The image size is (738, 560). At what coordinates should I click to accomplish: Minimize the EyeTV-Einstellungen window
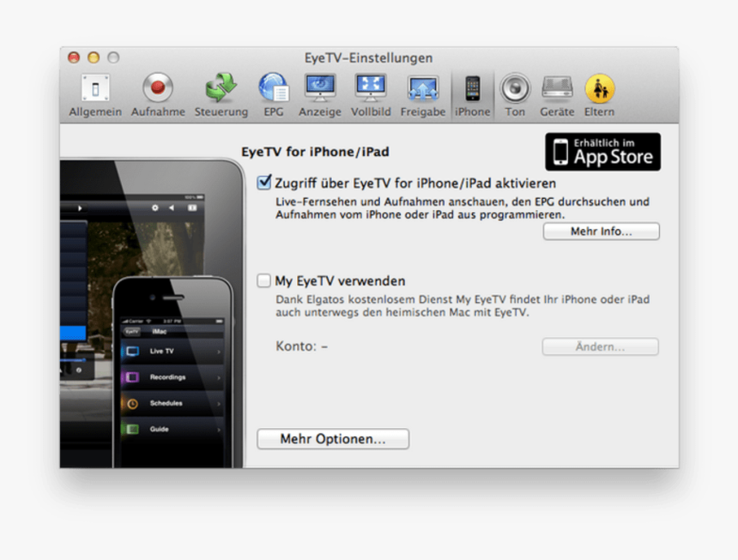(94, 57)
